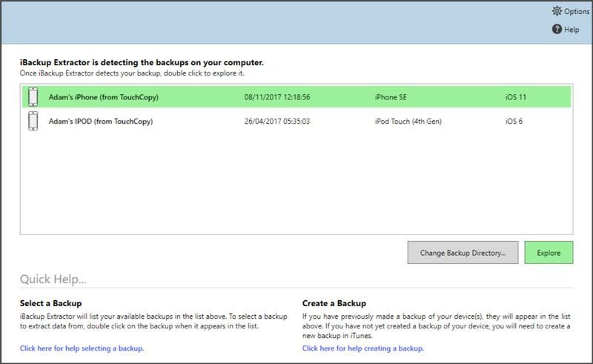
Task: Click the 26/04/2017 05:35:03 backup date
Action: 276,121
